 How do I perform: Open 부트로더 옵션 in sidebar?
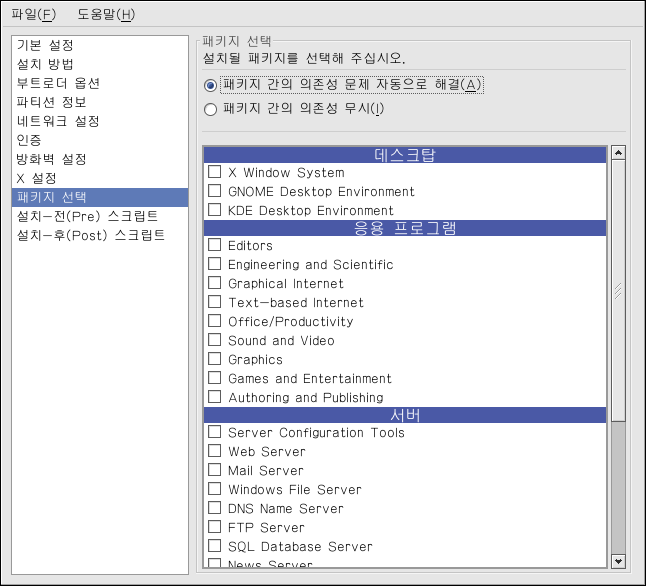(58, 83)
